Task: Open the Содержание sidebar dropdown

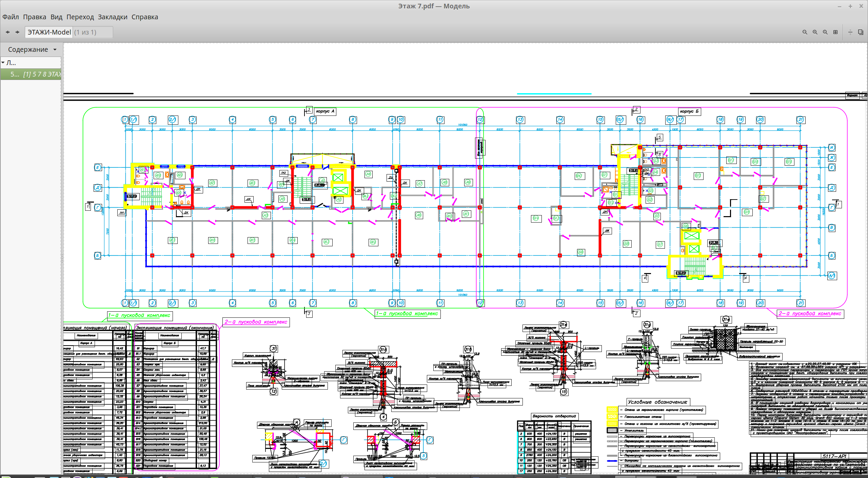Action: point(32,49)
